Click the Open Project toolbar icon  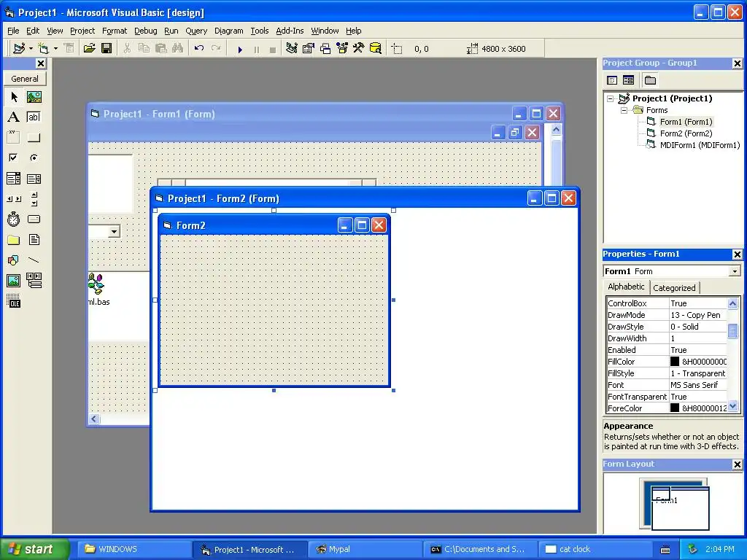[x=90, y=49]
